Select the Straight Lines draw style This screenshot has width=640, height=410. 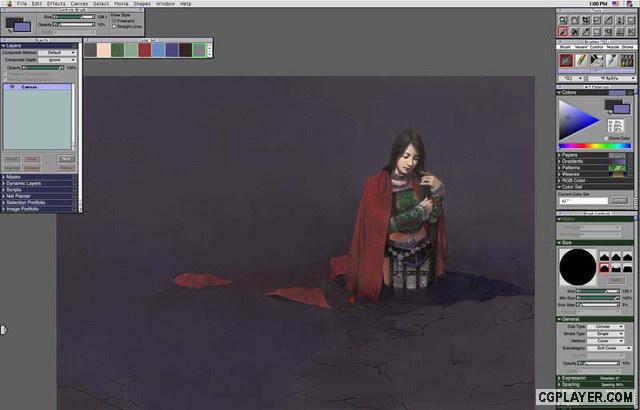[114, 26]
